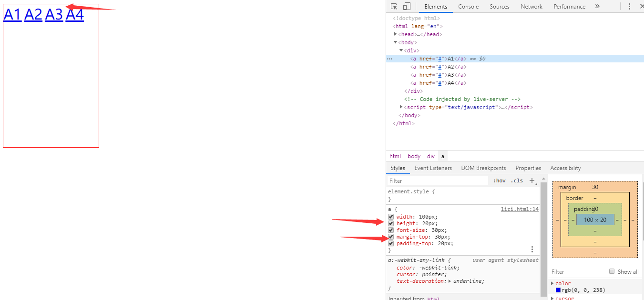Collapse the body element node
This screenshot has height=300, width=644.
coord(396,42)
